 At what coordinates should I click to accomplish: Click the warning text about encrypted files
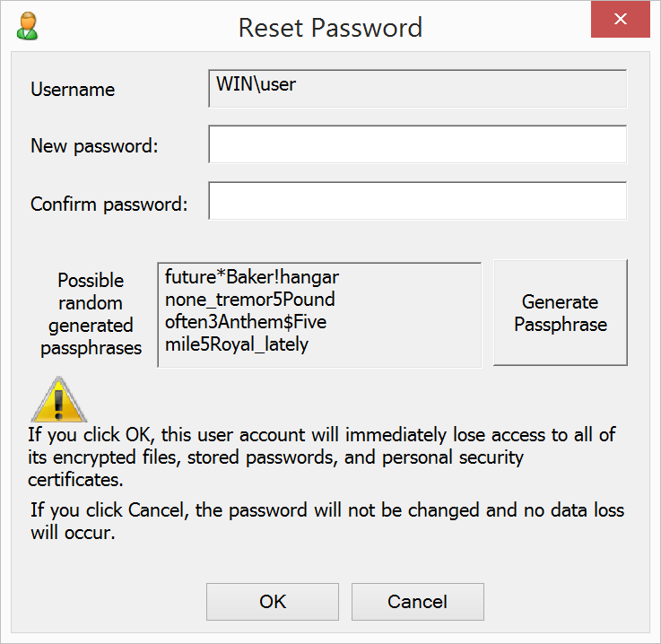tap(321, 457)
